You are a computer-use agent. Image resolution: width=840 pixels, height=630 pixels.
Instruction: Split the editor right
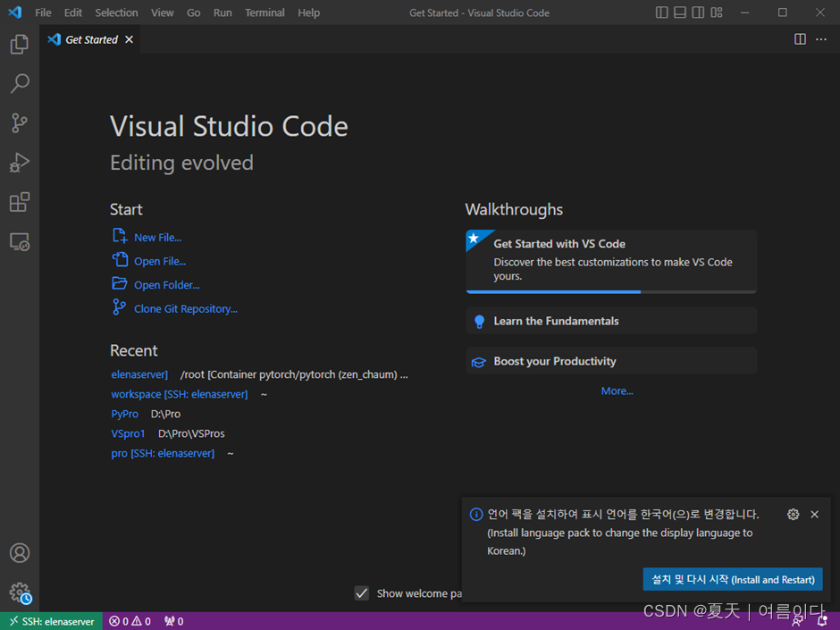click(x=800, y=39)
